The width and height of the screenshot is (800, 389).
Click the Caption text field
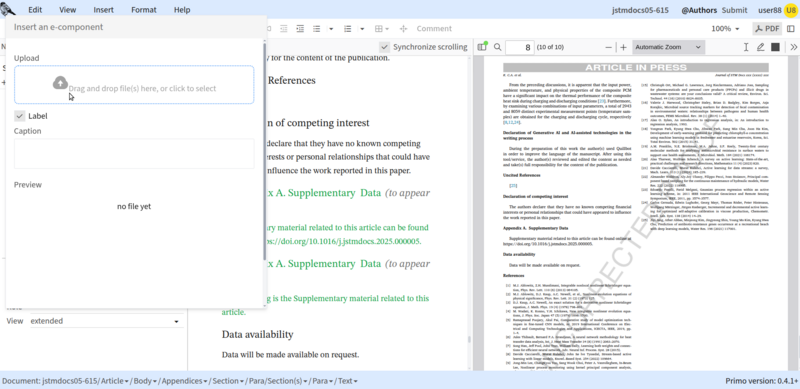[134, 154]
